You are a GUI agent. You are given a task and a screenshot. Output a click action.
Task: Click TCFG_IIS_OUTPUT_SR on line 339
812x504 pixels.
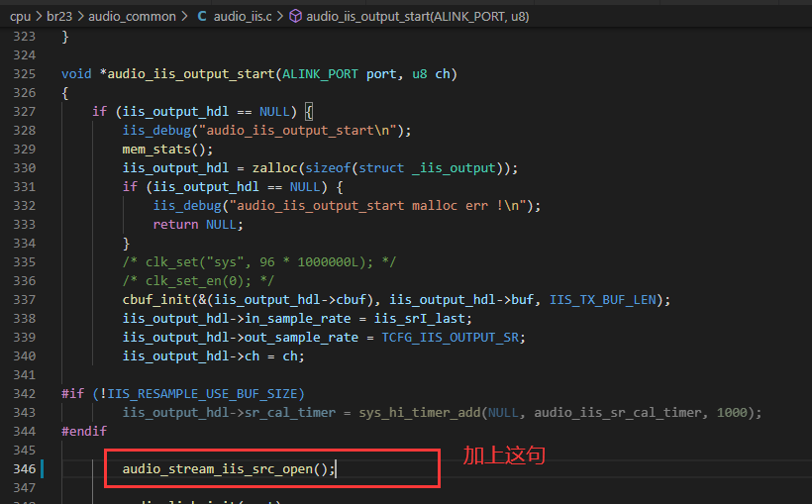pos(450,338)
